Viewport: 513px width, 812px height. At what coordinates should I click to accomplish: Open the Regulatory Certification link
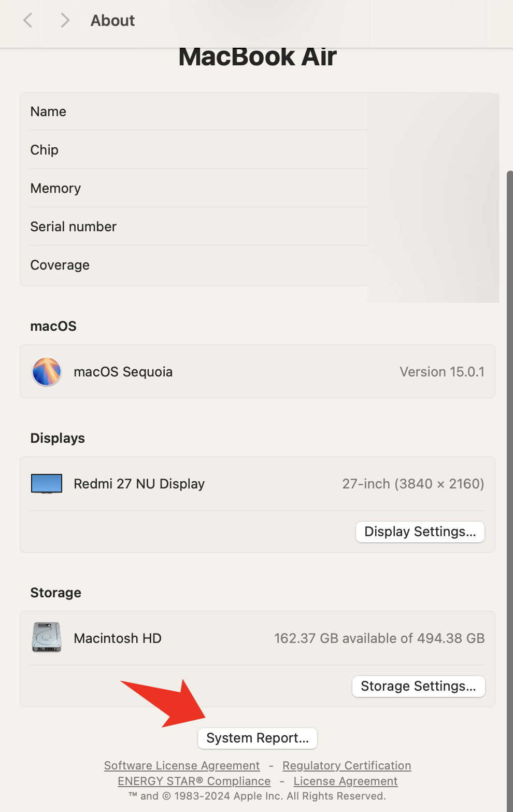[347, 765]
